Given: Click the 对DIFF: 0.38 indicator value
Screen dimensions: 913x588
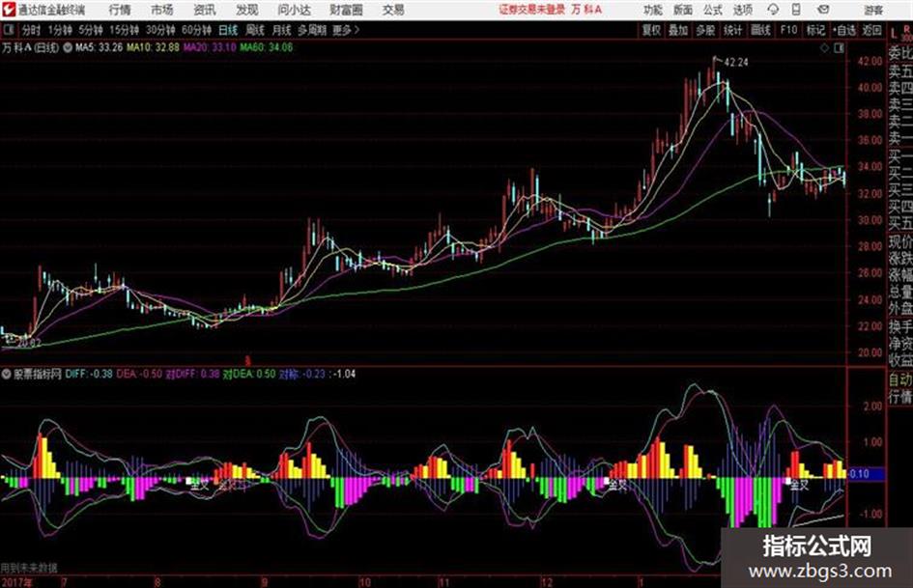Looking at the screenshot, I should point(192,374).
